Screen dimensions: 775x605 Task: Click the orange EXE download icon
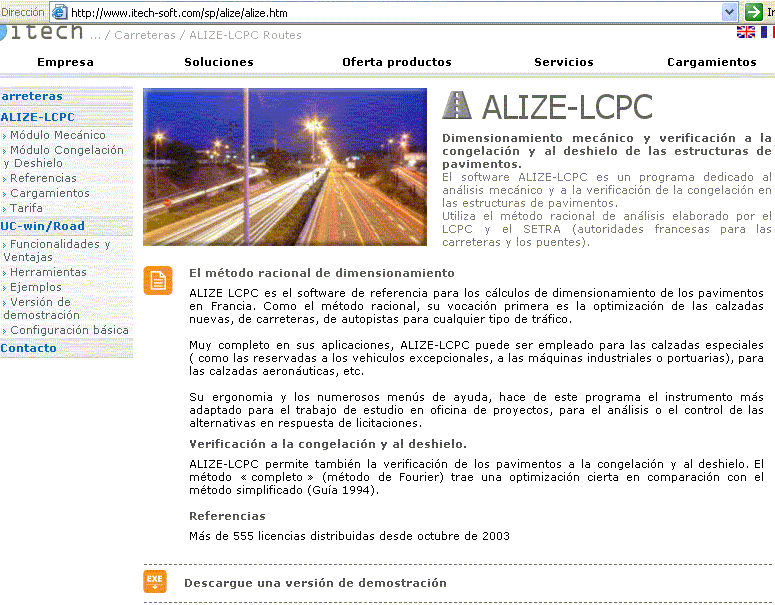coord(155,581)
